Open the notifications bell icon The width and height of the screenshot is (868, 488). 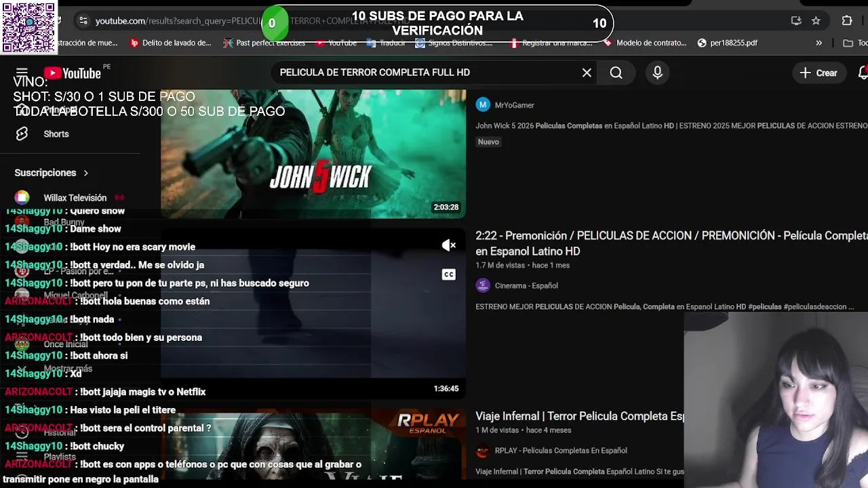(863, 73)
